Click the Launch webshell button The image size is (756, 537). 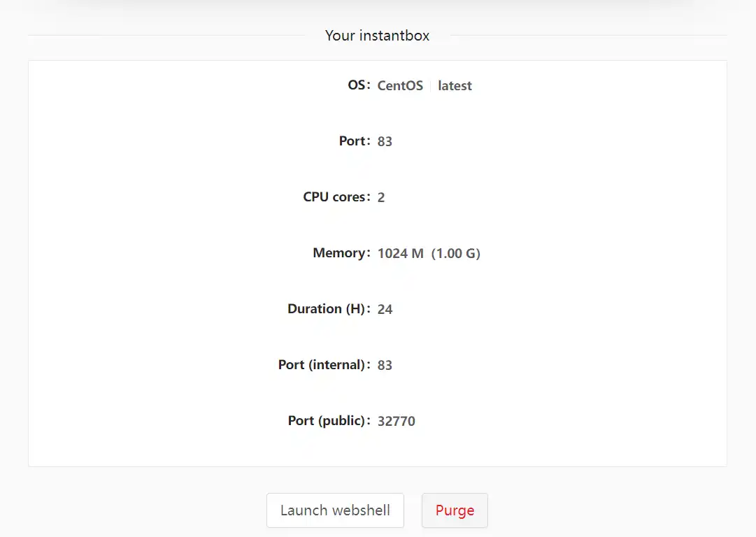click(x=335, y=510)
